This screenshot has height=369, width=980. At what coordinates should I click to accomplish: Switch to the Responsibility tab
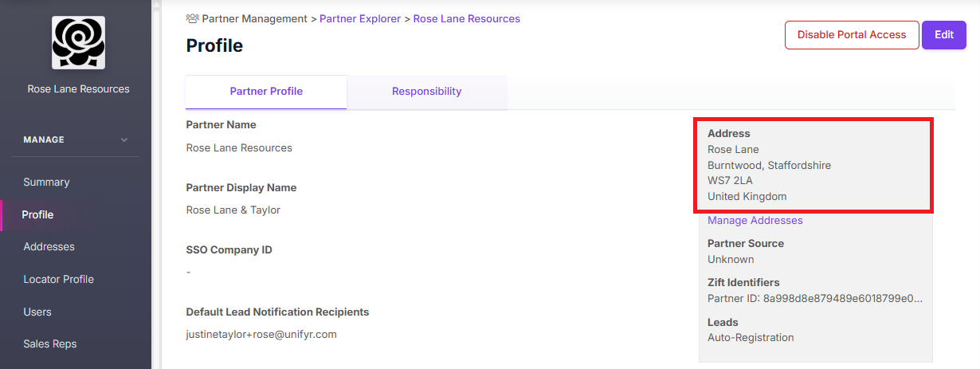tap(426, 92)
